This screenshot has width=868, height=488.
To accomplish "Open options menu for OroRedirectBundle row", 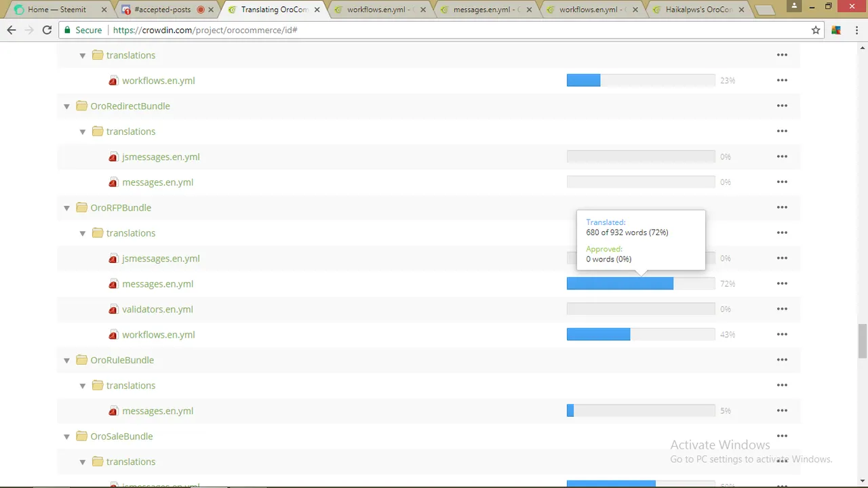I will click(x=782, y=106).
